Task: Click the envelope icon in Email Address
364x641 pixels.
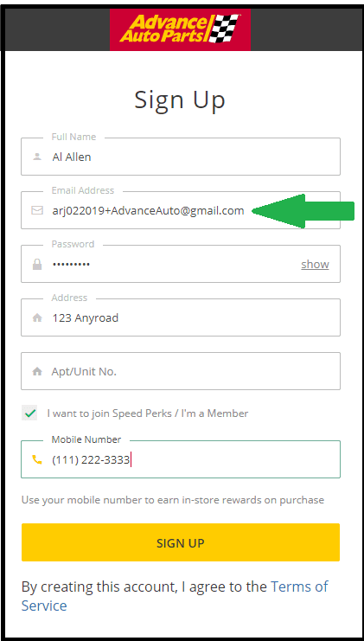Action: pyautogui.click(x=37, y=210)
